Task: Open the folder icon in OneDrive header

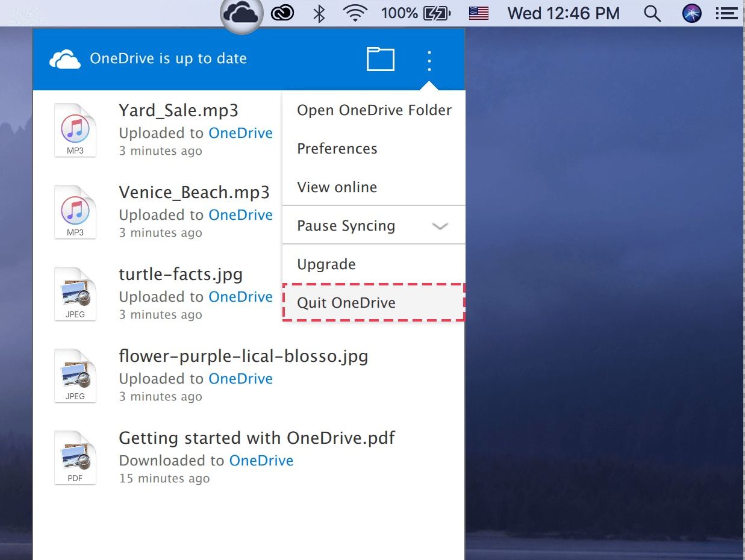Action: 381,60
